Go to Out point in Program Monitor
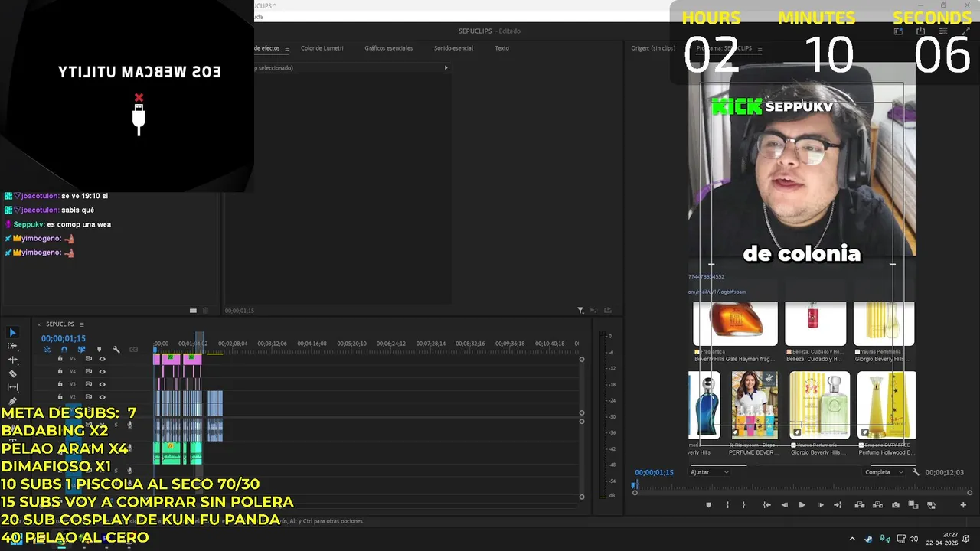980x551 pixels. pos(838,505)
